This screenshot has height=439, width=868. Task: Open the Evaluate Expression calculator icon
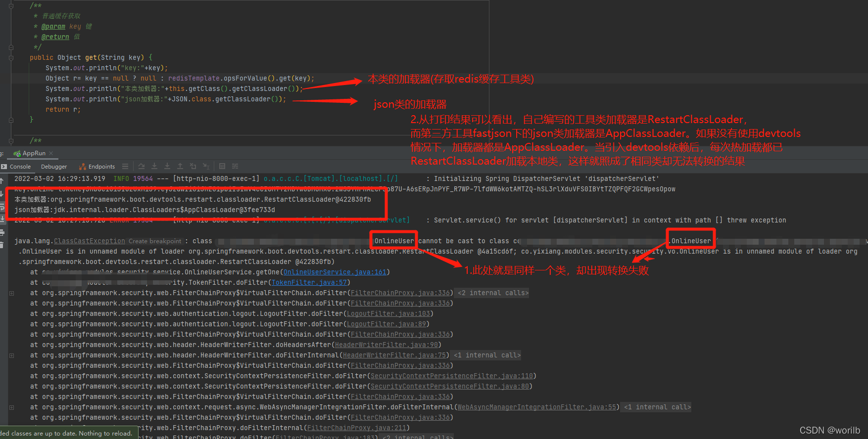click(222, 167)
